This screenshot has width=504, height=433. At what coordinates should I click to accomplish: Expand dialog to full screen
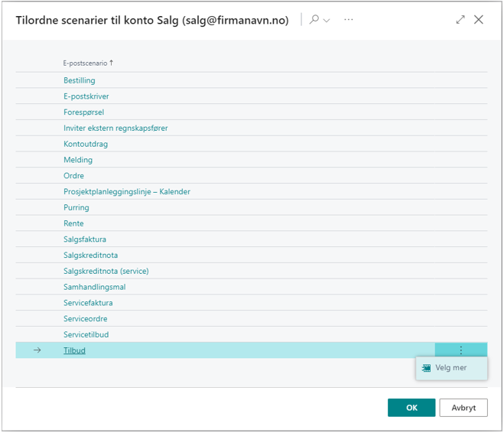[460, 20]
